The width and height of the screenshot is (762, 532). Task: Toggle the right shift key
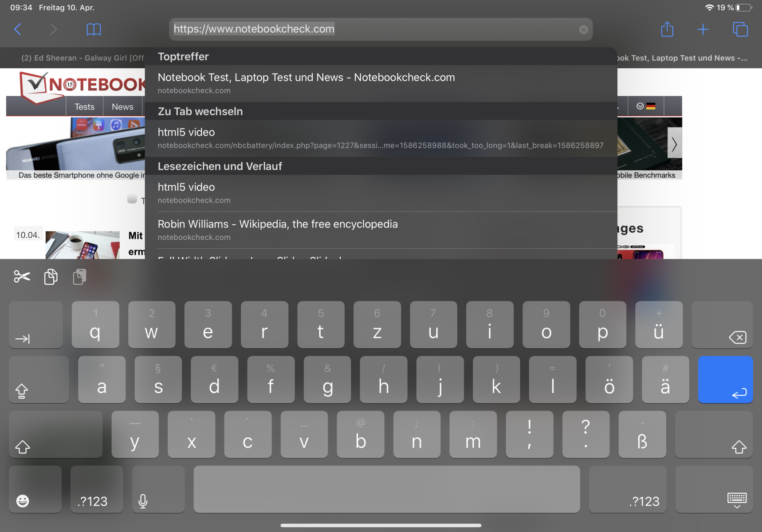(714, 434)
